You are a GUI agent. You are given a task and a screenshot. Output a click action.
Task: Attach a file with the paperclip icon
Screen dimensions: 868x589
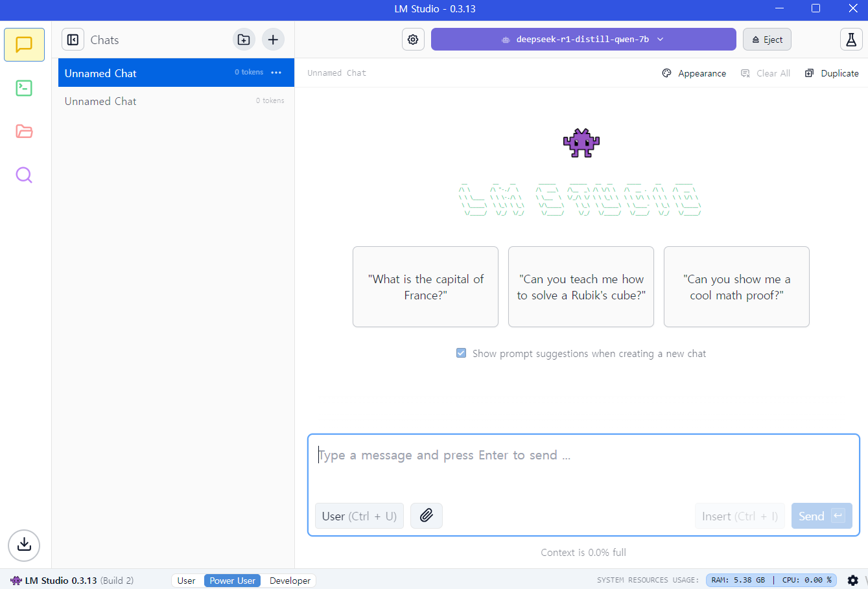pos(427,516)
